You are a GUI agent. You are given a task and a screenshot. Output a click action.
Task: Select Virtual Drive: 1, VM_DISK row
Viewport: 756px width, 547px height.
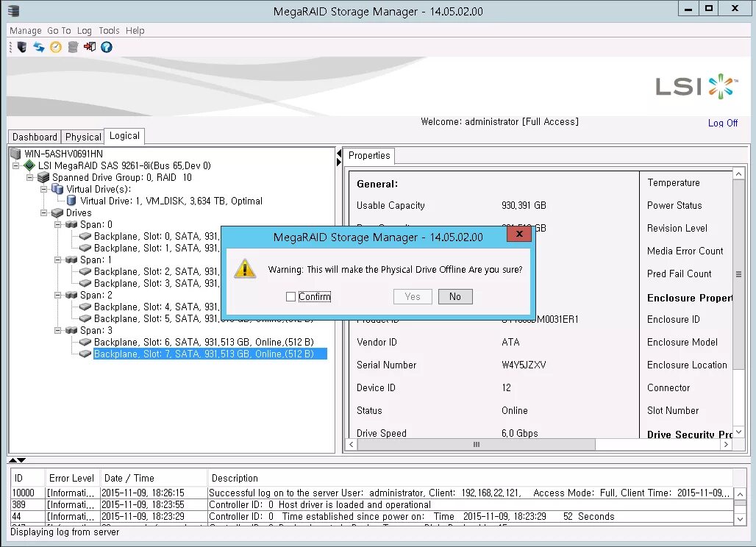pyautogui.click(x=171, y=201)
